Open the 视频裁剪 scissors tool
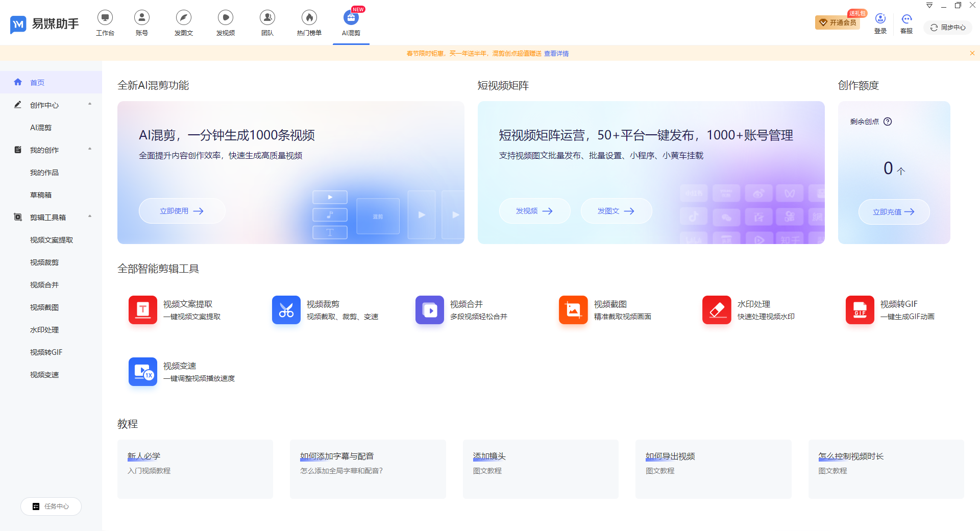 click(286, 310)
